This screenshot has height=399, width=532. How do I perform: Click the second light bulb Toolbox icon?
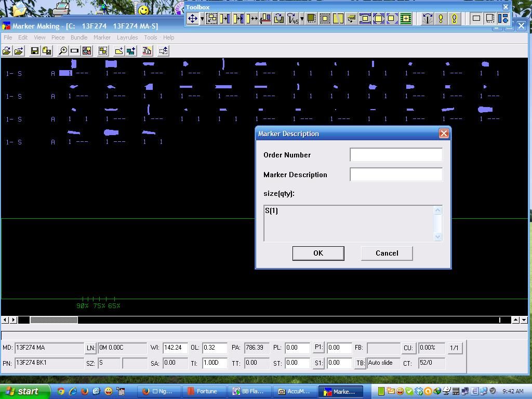(x=454, y=18)
